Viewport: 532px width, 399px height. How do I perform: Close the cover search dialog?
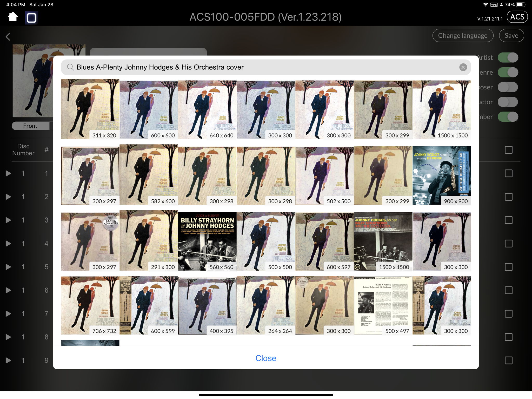pyautogui.click(x=266, y=358)
